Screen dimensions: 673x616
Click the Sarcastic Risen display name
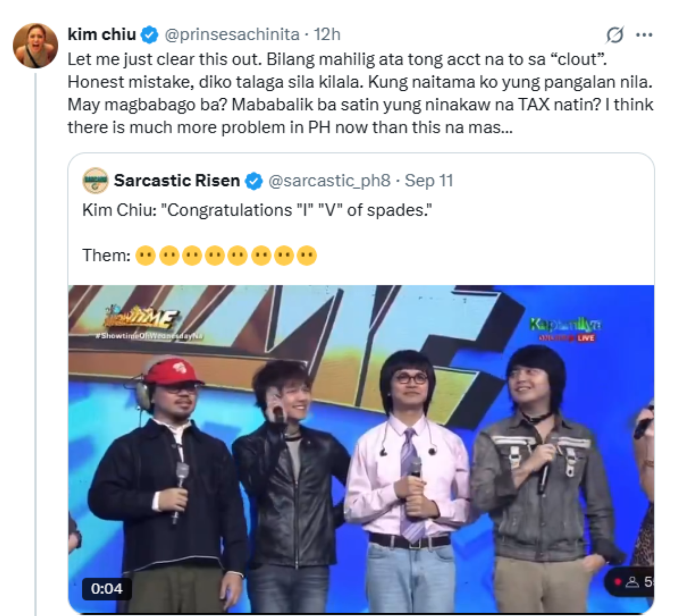point(177,181)
